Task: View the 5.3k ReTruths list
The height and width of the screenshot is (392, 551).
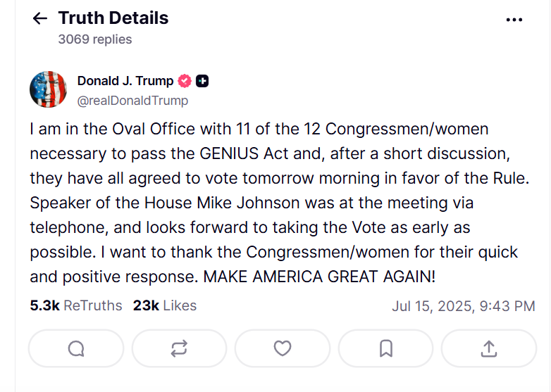Action: [76, 305]
